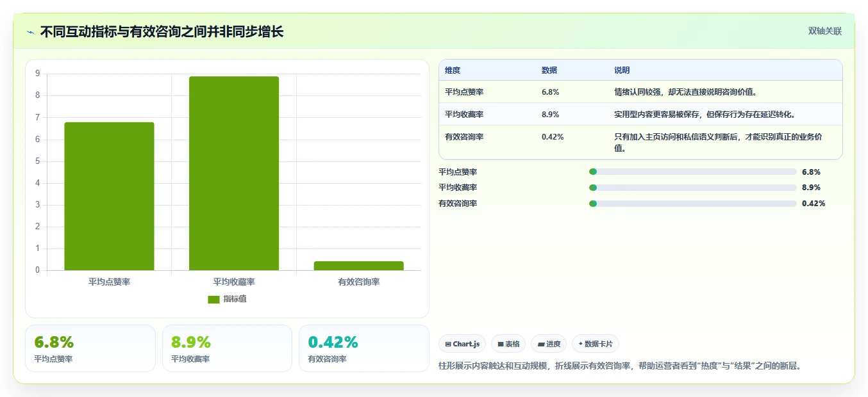Click the note 情绪认同较强，却无法直接说明咨询价值
Image resolution: width=868 pixels, height=397 pixels.
point(686,92)
